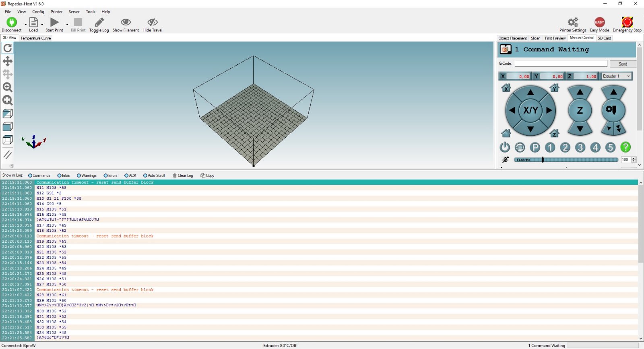Screen dimensions: 644x349
Task: Toggle Hide Travel eye icon
Action: [x=152, y=22]
